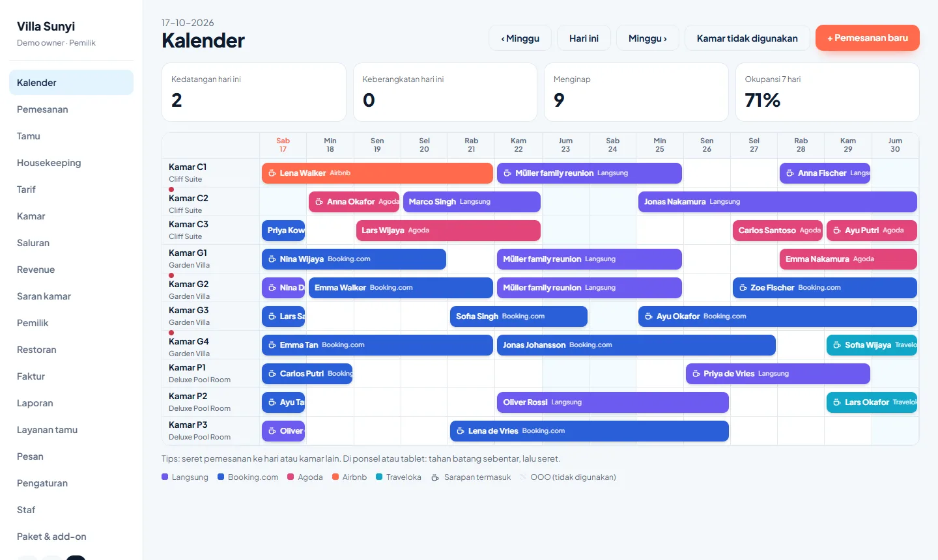Click breakfast icon on Carlos Putri booking
The height and width of the screenshot is (560, 938).
272,374
